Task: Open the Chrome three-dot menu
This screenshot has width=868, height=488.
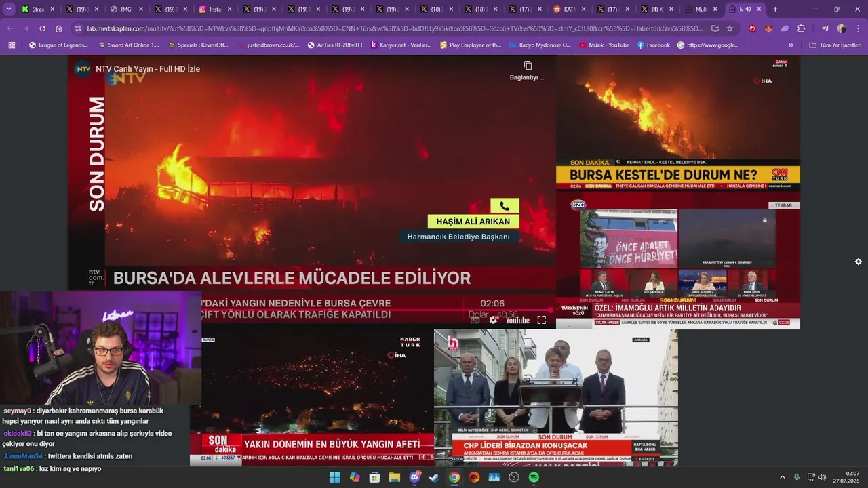Action: [x=856, y=28]
